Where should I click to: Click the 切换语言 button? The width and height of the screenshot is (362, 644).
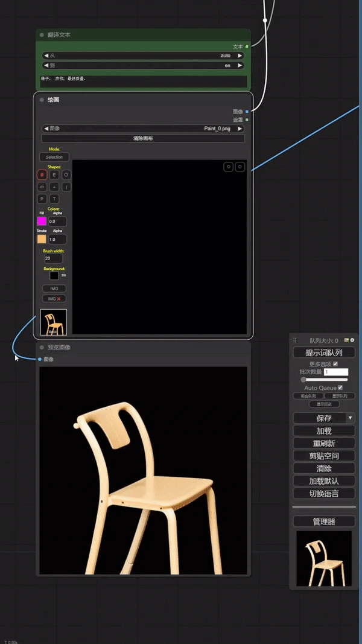[324, 493]
